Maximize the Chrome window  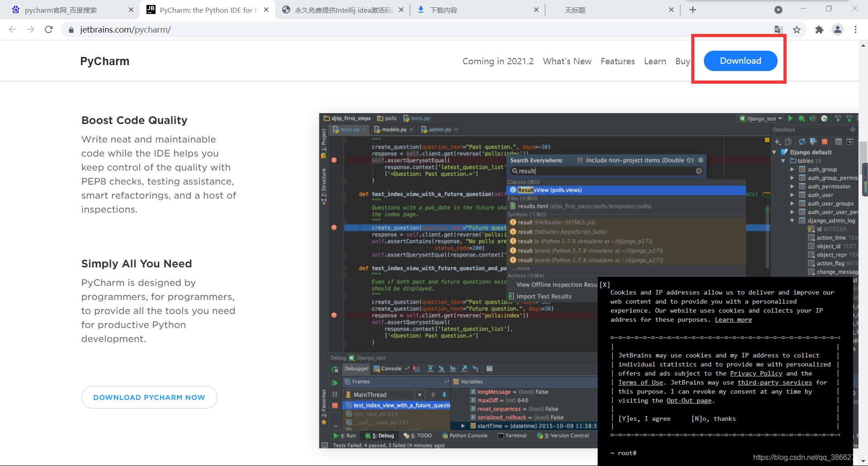(x=829, y=9)
